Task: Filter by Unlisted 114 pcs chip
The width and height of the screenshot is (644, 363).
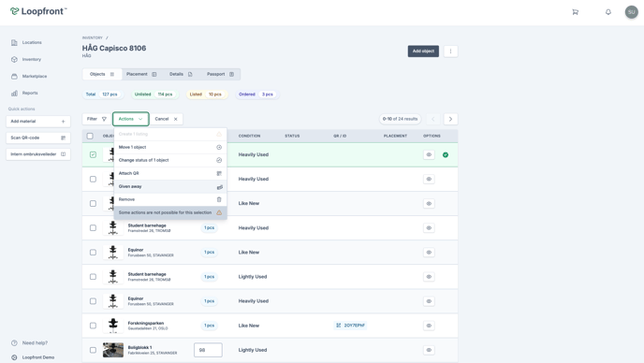Action: [154, 94]
